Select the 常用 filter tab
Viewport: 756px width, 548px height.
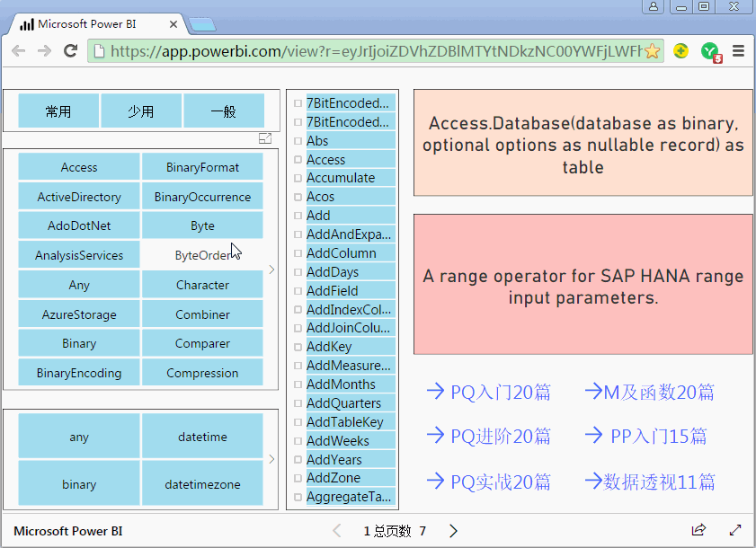click(58, 110)
